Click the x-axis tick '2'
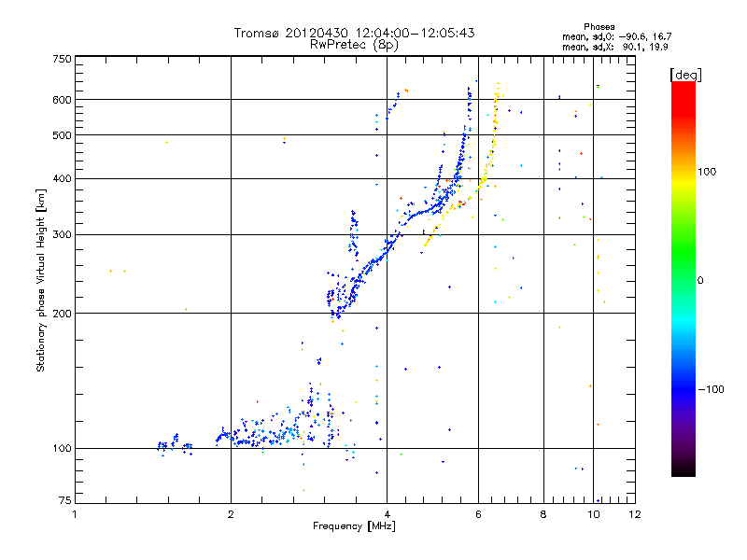The width and height of the screenshot is (747, 560). click(x=231, y=514)
